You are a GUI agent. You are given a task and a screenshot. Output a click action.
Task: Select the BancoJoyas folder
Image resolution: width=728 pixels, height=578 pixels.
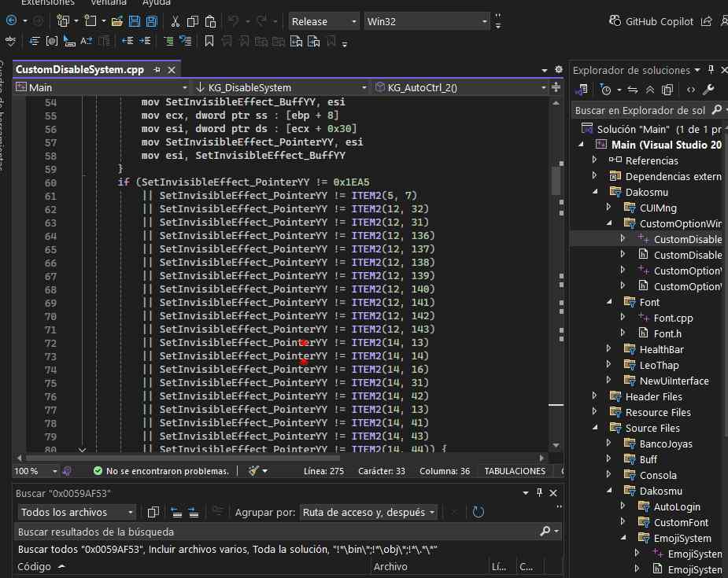[665, 444]
